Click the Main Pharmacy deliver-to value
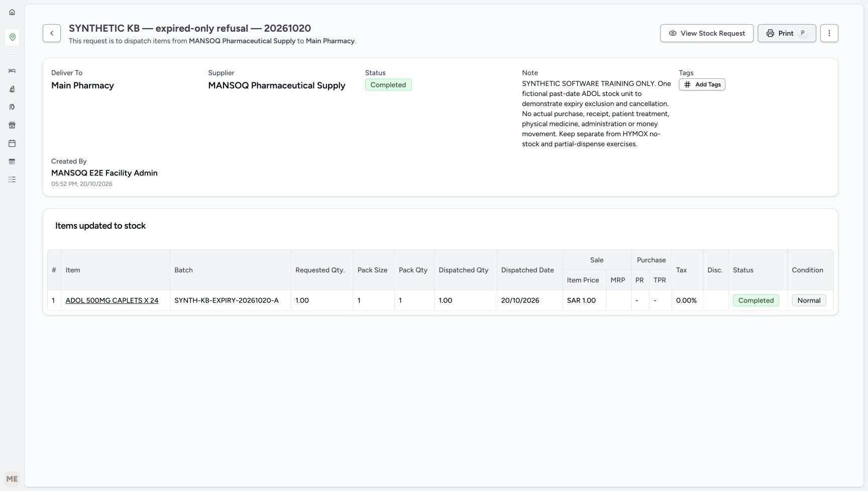 82,85
